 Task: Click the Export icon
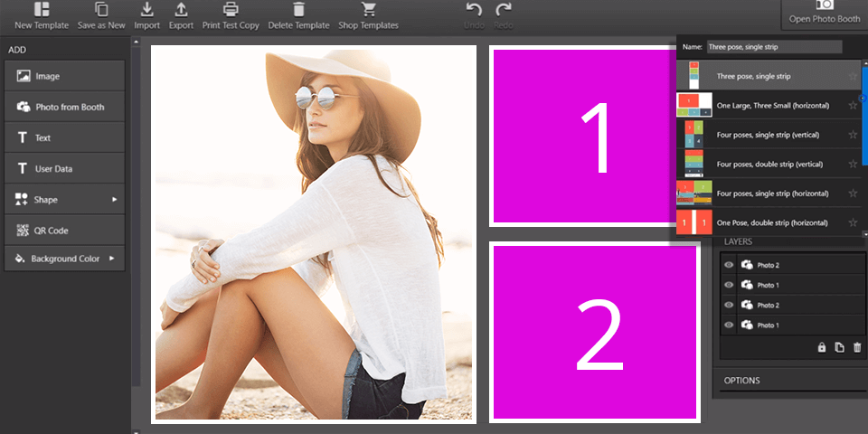click(181, 9)
